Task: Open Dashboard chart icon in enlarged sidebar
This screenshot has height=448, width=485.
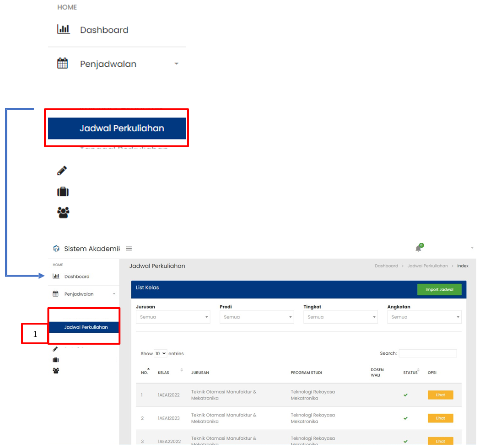Action: (64, 29)
